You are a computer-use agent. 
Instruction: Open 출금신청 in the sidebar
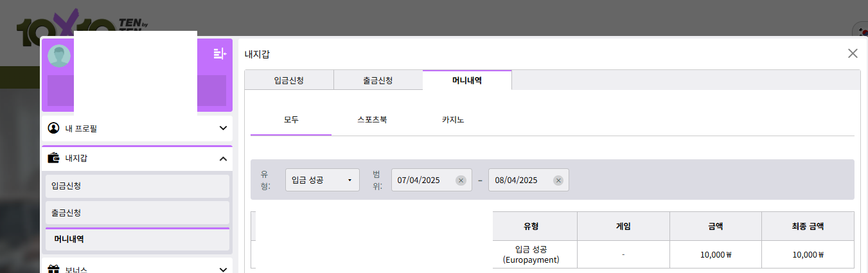(137, 213)
